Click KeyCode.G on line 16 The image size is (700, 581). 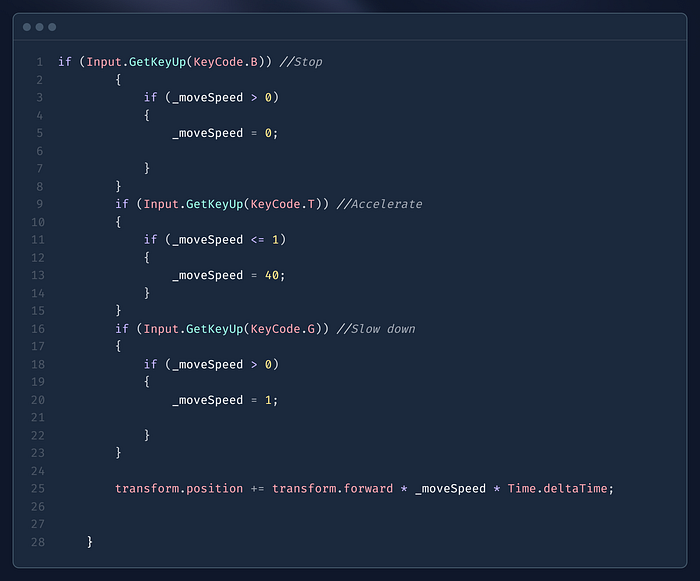tap(283, 329)
